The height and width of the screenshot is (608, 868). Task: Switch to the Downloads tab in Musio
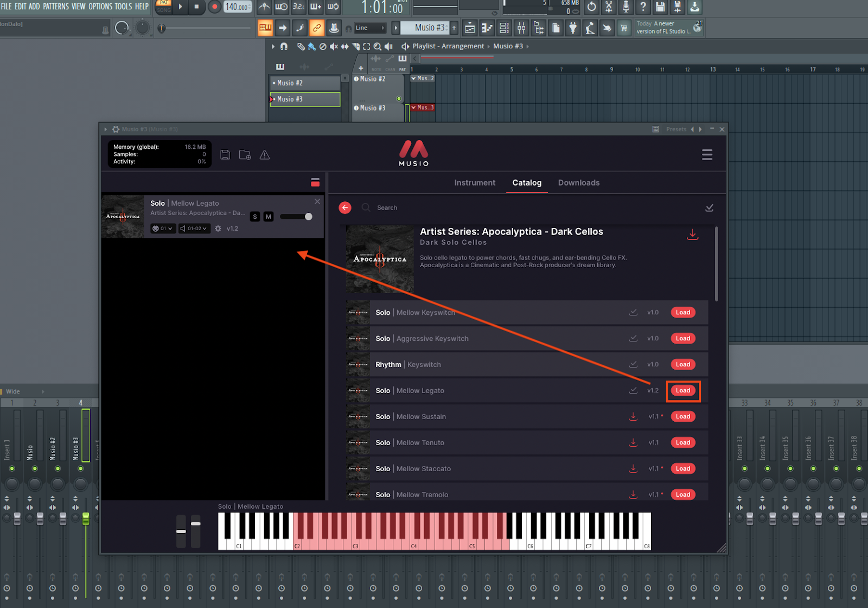[579, 183]
